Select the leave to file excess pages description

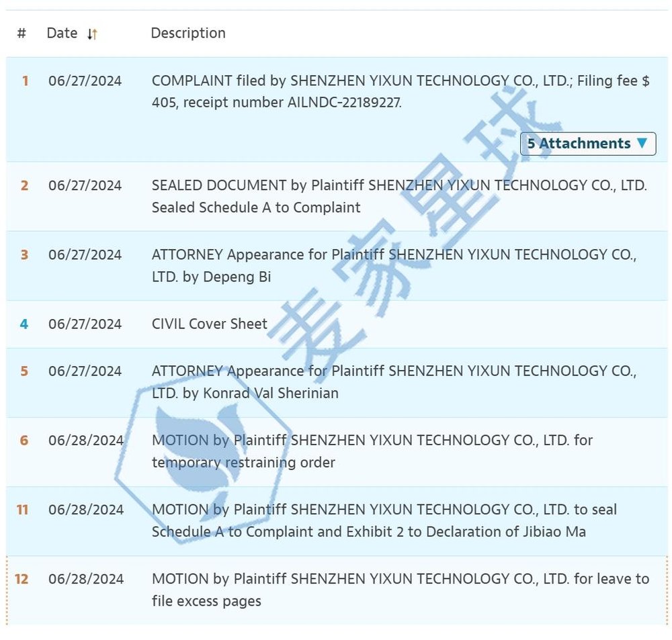coord(401,590)
